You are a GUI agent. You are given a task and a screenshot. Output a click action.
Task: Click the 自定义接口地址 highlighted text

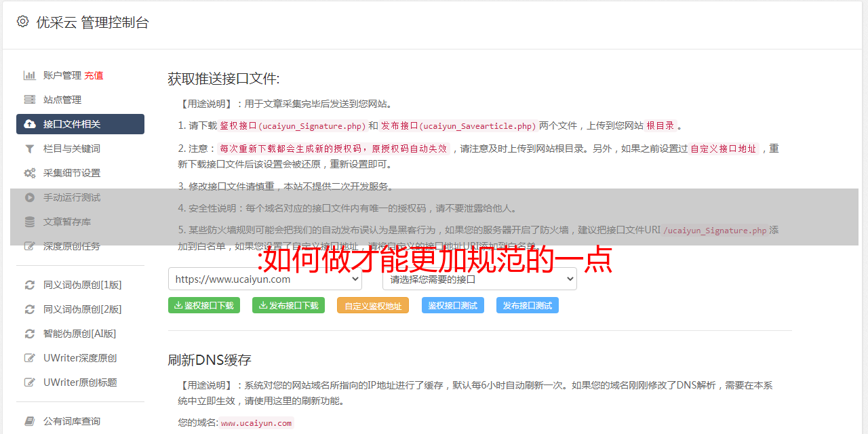pyautogui.click(x=724, y=149)
